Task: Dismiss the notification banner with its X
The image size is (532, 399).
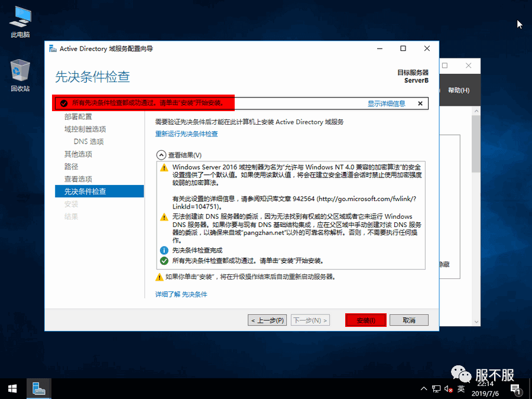Action: point(420,103)
